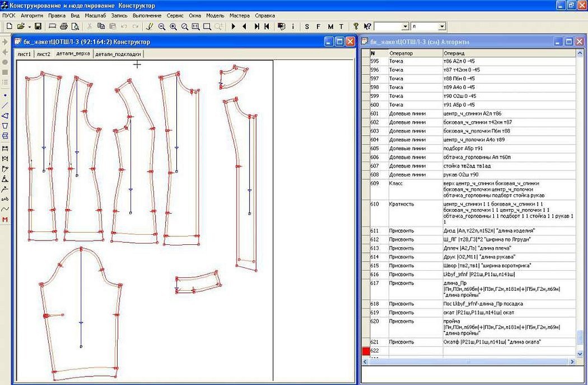The width and height of the screenshot is (588, 385).
Task: Select row 601 Долевые линии центр_ч_спинки
Action: point(473,113)
